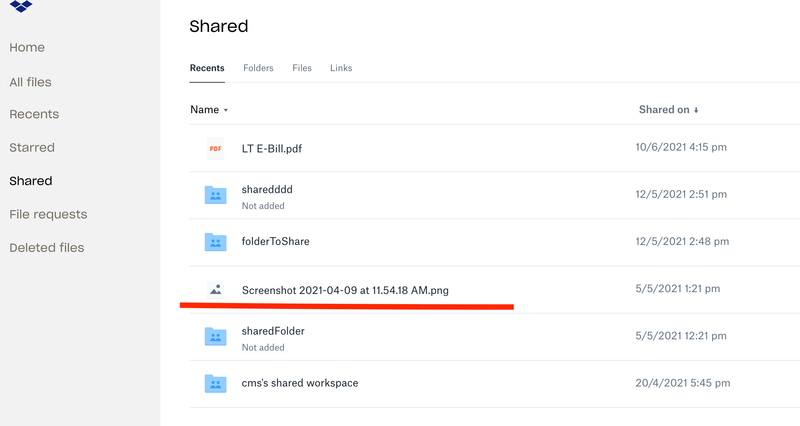Switch to the Folders tab

[259, 68]
